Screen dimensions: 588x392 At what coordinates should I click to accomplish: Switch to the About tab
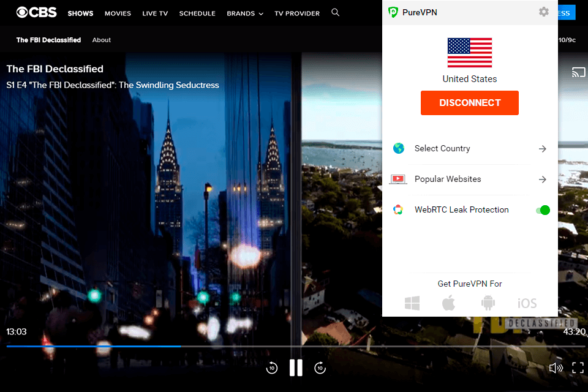pyautogui.click(x=101, y=40)
